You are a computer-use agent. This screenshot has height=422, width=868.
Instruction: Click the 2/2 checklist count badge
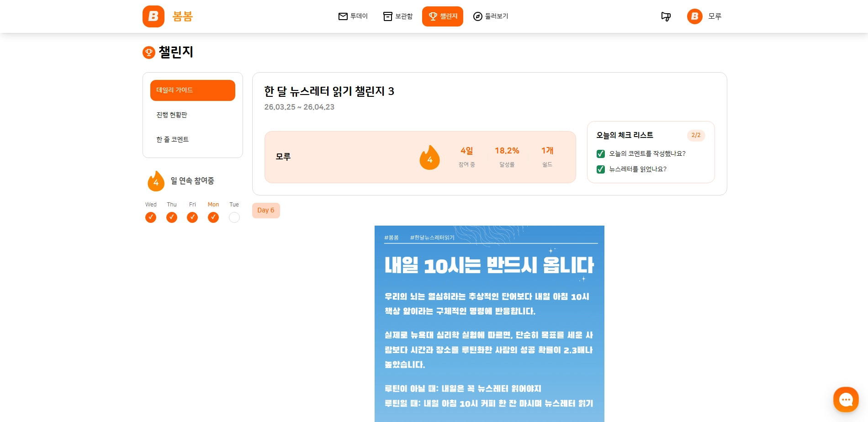[696, 135]
